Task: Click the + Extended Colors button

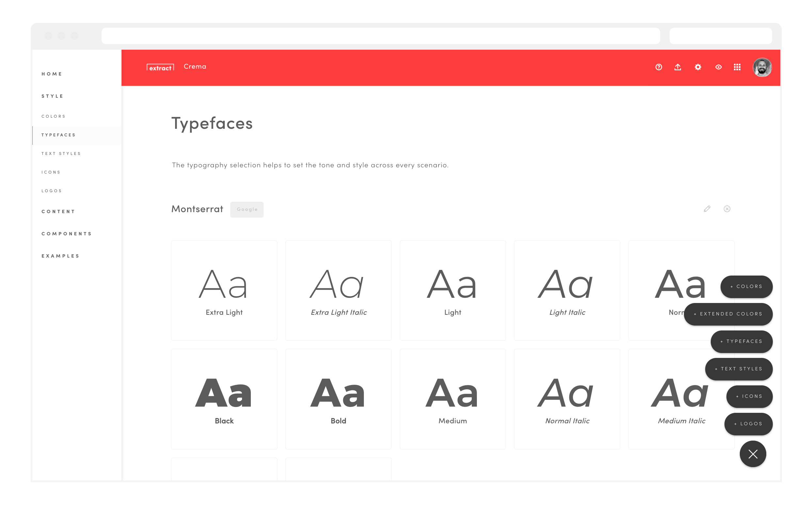Action: (x=728, y=314)
